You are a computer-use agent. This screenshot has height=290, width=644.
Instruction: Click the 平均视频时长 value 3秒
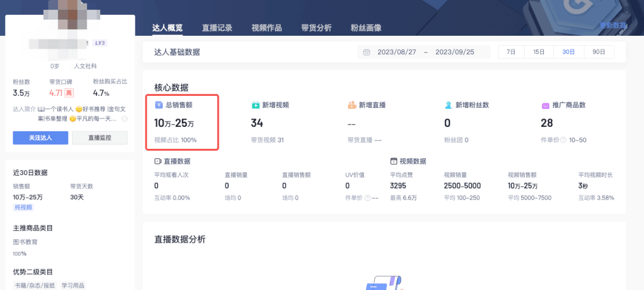click(583, 186)
